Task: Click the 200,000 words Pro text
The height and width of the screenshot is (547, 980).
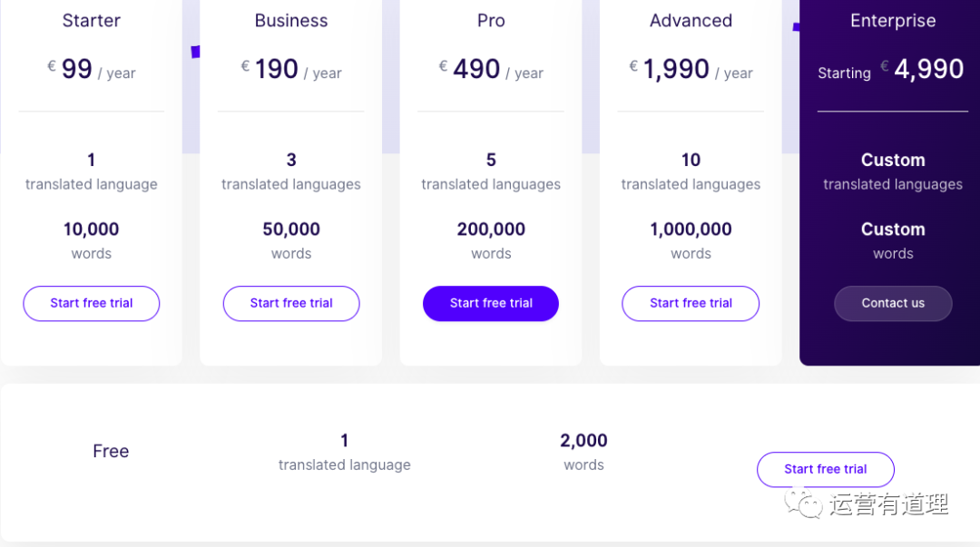Action: coord(491,240)
